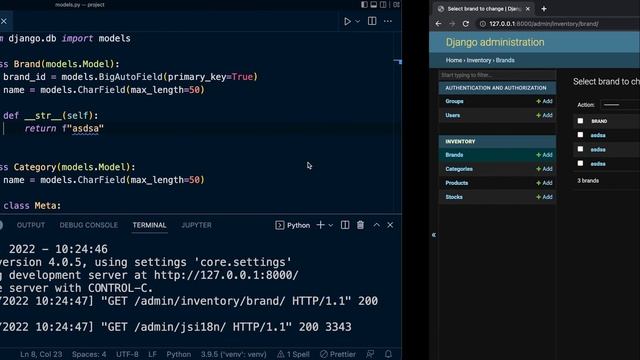Toggle the bottom panel layout icon
Screen dimensions: 640x360
point(373,4)
